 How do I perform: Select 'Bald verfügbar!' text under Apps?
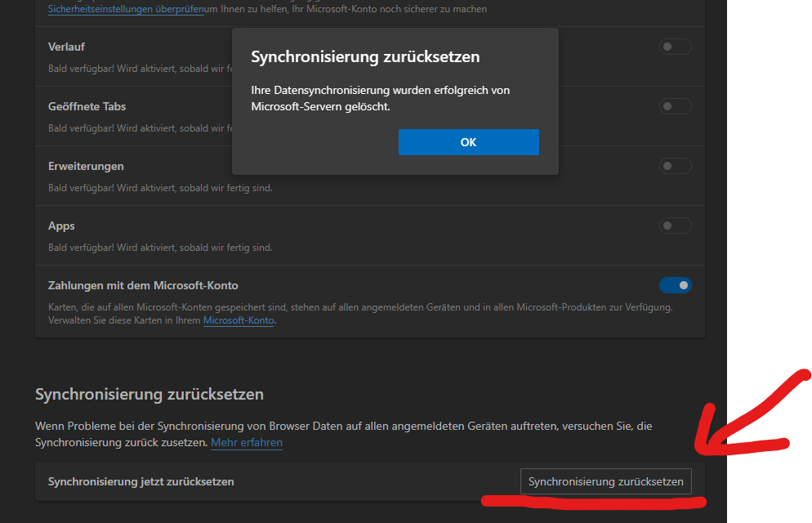tap(81, 248)
